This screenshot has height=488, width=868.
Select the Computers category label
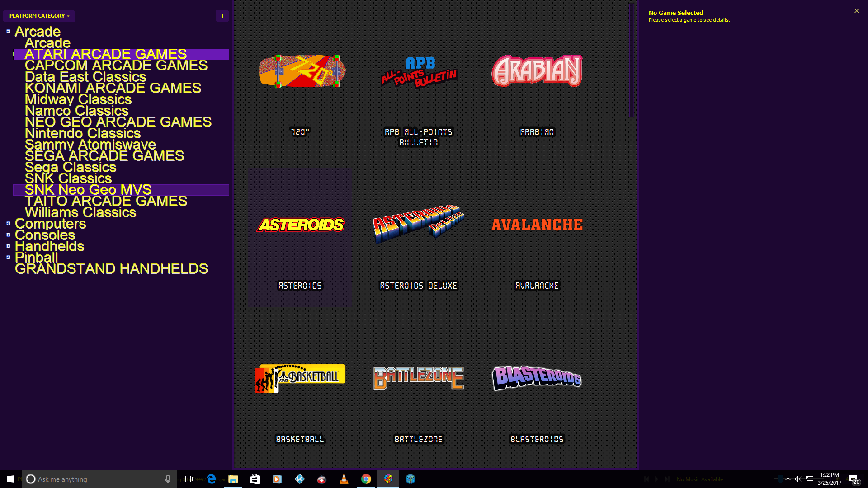pos(50,224)
